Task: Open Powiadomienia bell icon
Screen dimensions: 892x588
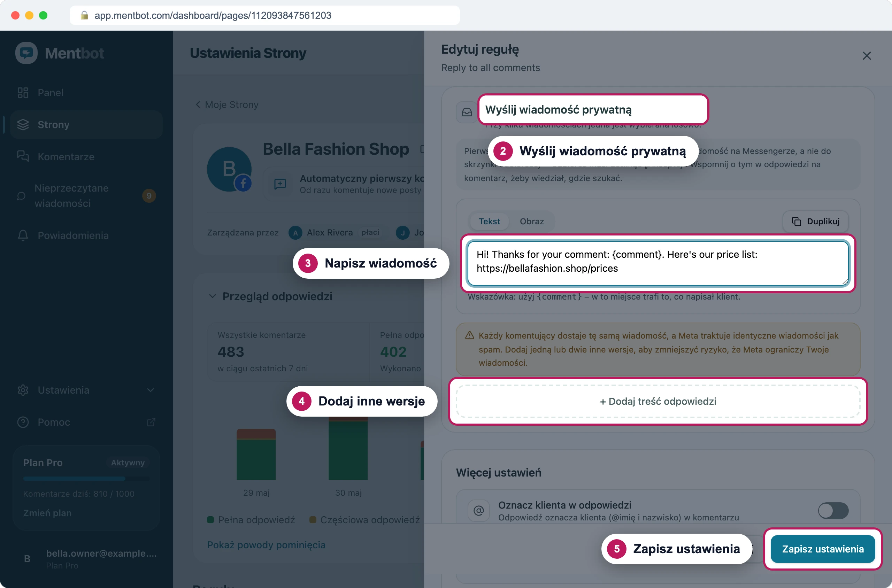Action: pyautogui.click(x=23, y=235)
